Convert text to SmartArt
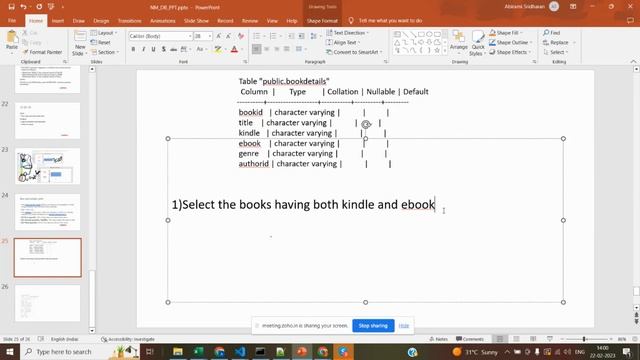 pos(354,52)
